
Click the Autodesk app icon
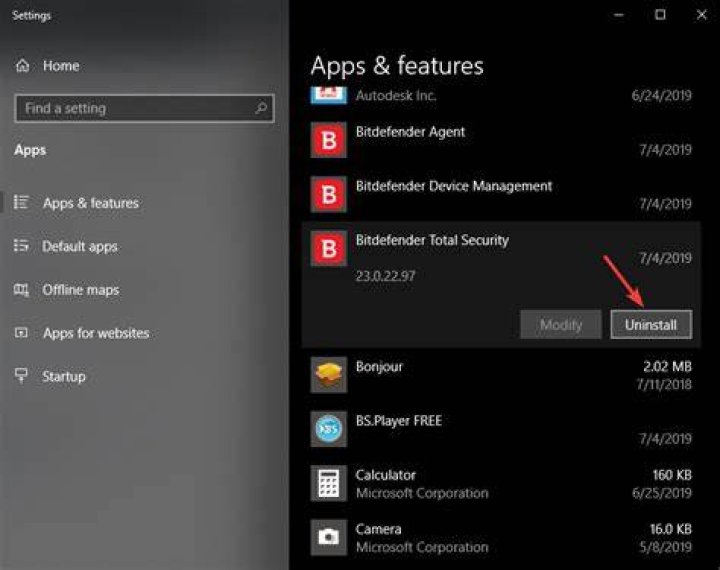point(328,95)
